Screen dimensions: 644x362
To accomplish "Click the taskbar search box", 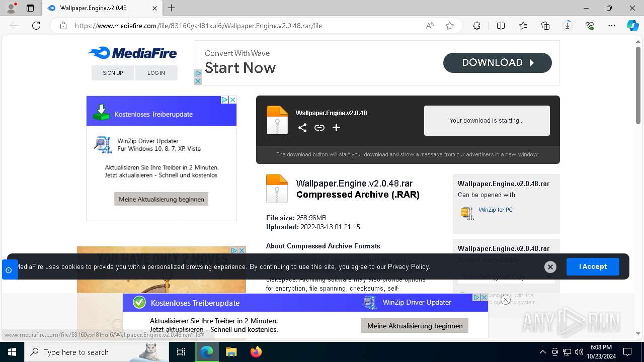I will click(x=97, y=352).
